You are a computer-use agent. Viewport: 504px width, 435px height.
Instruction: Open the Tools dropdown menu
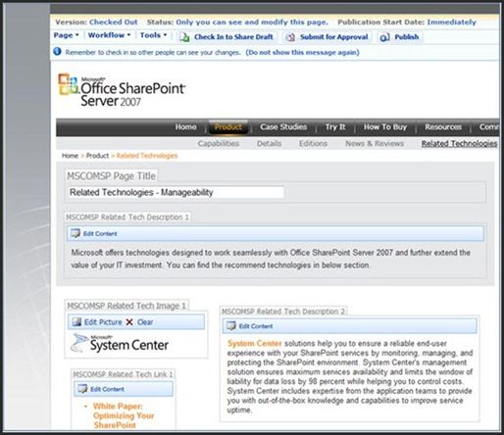tap(153, 35)
